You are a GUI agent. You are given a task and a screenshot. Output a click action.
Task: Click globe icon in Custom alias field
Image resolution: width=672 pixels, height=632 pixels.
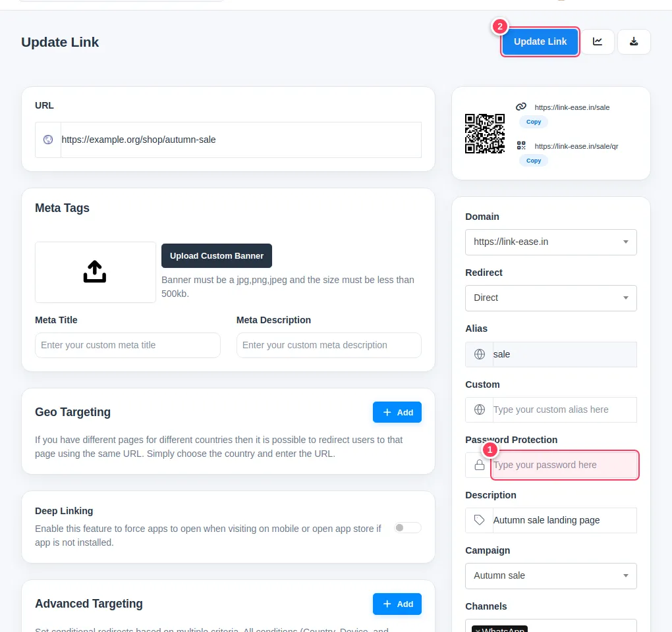click(480, 409)
